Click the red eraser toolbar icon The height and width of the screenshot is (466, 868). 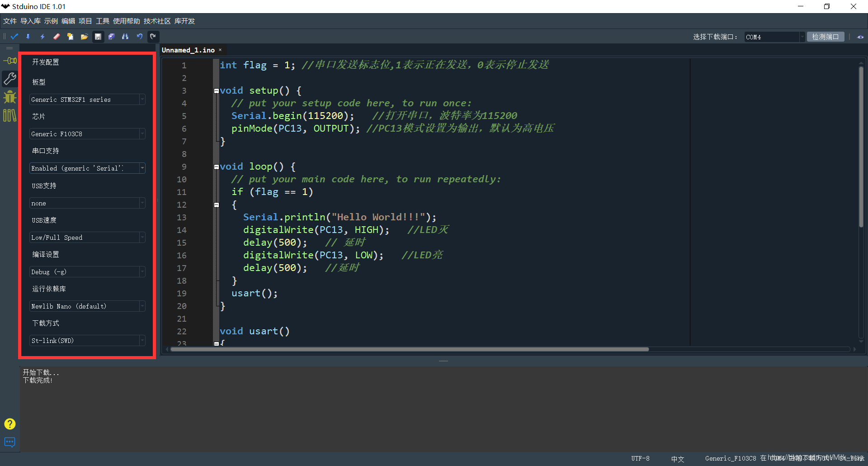[x=57, y=37]
